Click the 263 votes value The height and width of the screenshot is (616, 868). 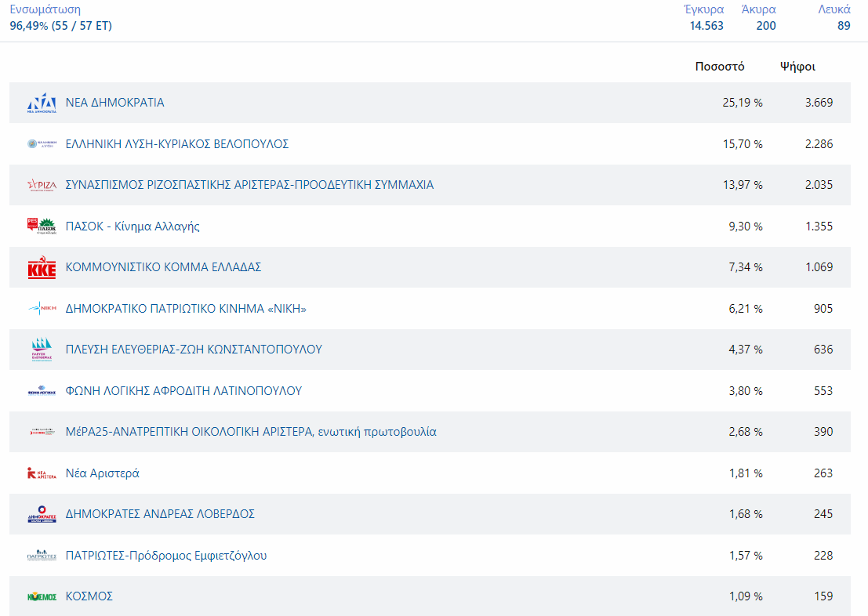point(823,473)
